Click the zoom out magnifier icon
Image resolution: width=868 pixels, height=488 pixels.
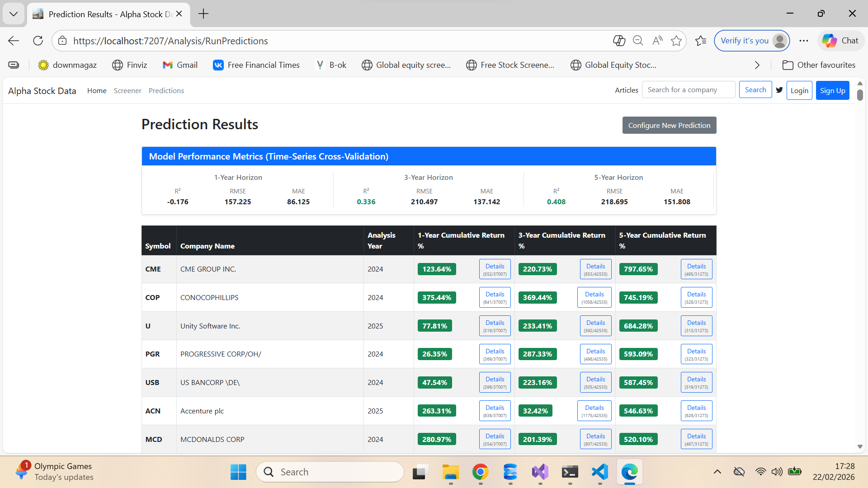(x=638, y=41)
